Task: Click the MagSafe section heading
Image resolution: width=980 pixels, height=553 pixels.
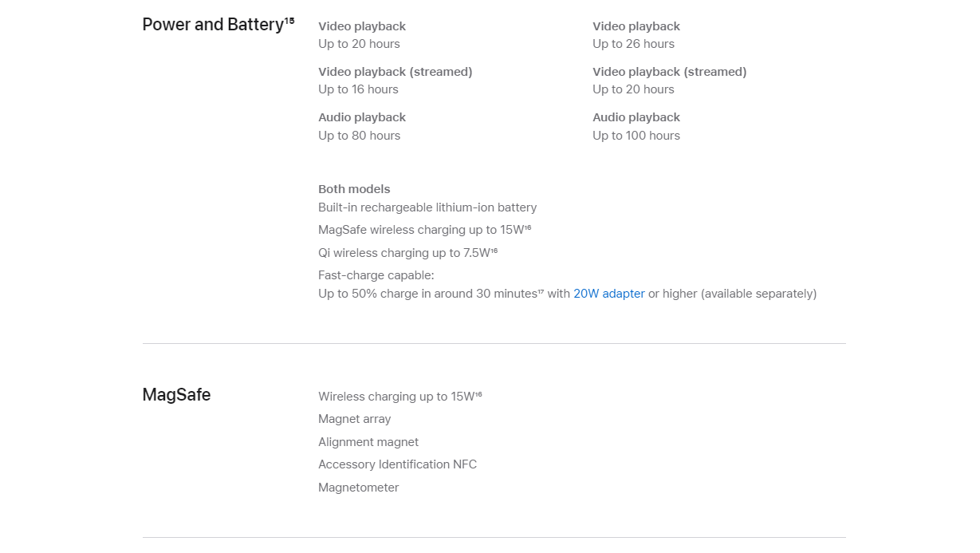Action: click(x=176, y=395)
